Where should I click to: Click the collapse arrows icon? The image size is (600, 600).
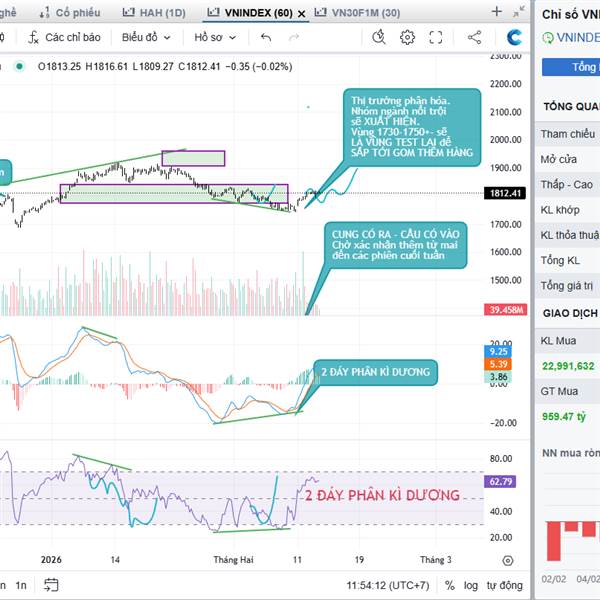(x=519, y=12)
